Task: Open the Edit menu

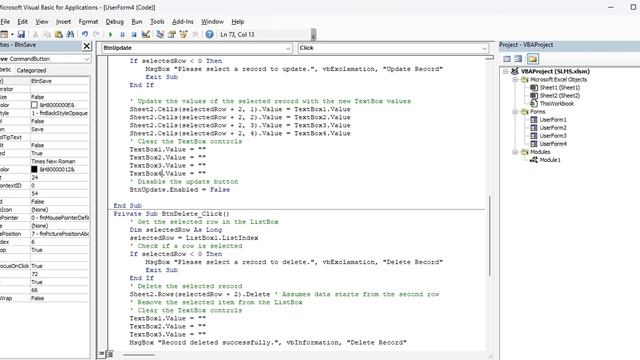Action: coord(22,22)
